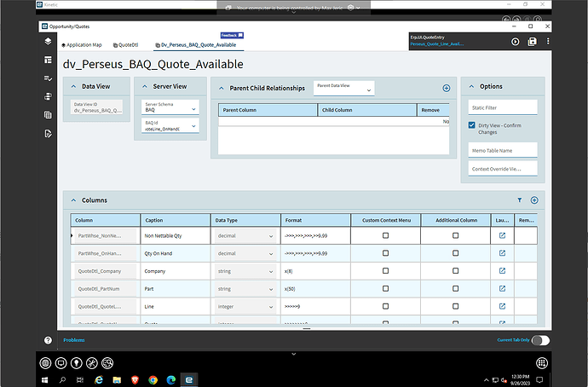Viewport: 588px width, 387px height.
Task: Check Custom Context Menu for Part row
Action: pos(385,288)
